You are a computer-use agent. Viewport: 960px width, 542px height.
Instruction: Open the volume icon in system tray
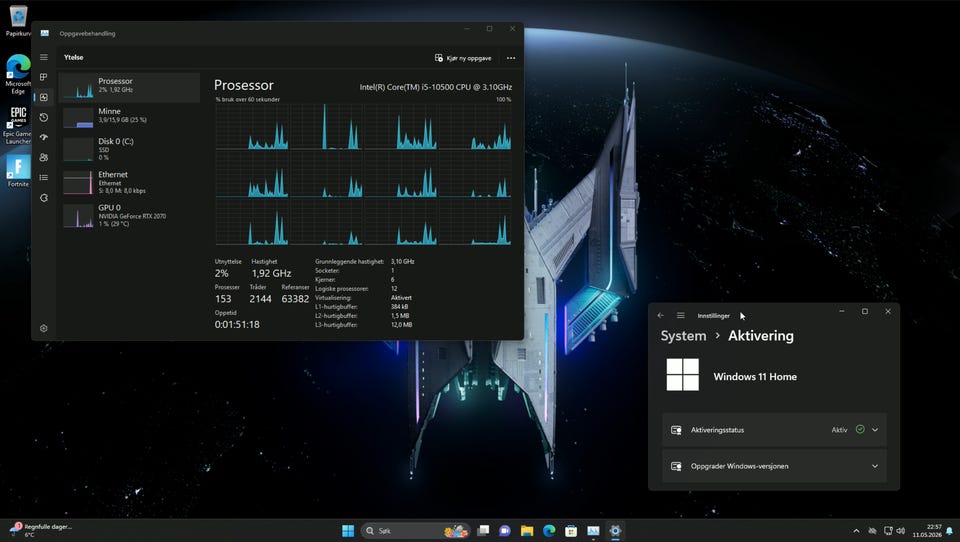tap(901, 531)
